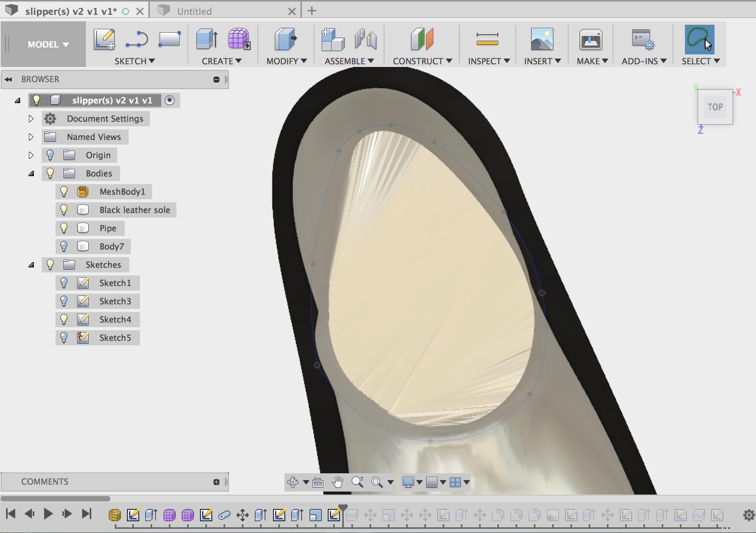Open the Orbit type dropdown arrow
The height and width of the screenshot is (533, 756).
(306, 482)
